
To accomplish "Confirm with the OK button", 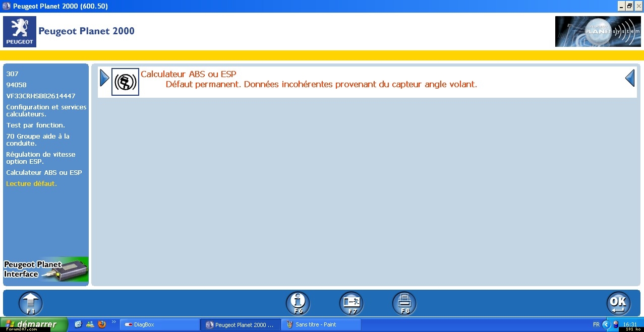I will tap(618, 303).
